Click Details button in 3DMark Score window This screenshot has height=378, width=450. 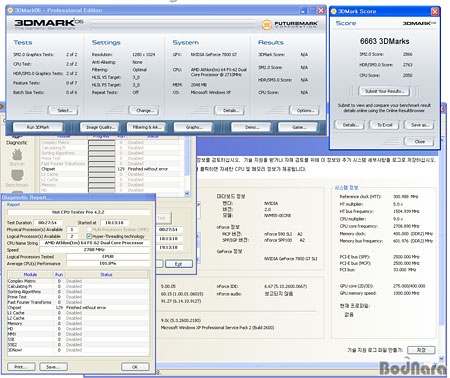tap(350, 125)
